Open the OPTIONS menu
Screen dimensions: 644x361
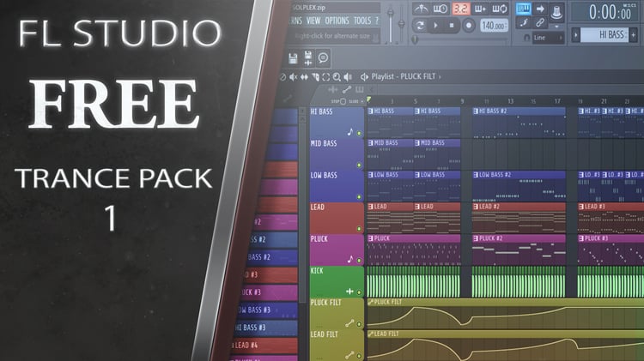(x=337, y=21)
